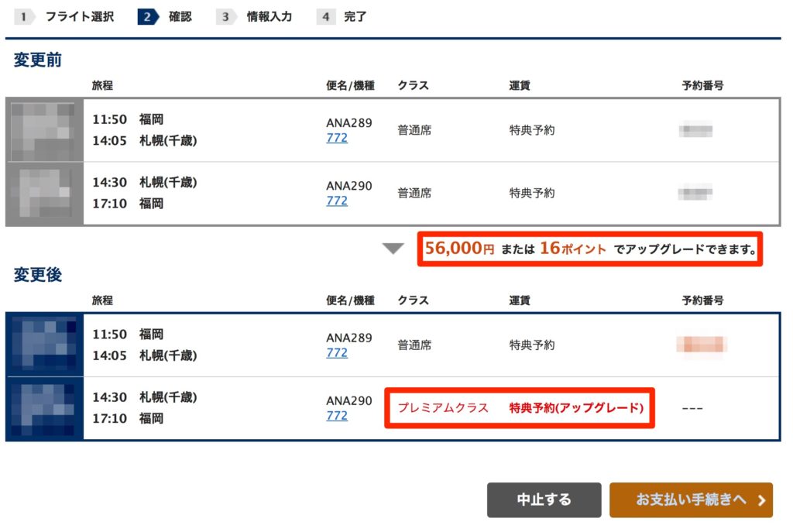Click the お支払い手続きへ button
The image size is (793, 532).
(691, 500)
